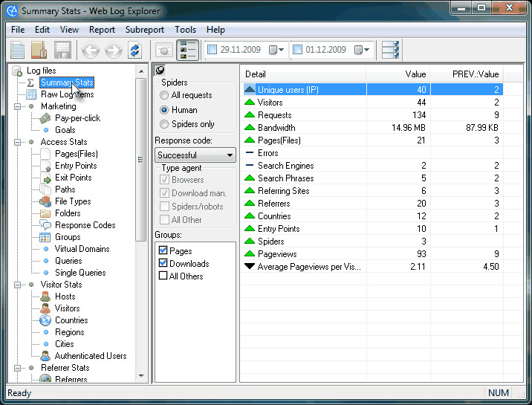Collapse the Visitor Stats tree node
Image resolution: width=532 pixels, height=405 pixels.
coord(17,285)
